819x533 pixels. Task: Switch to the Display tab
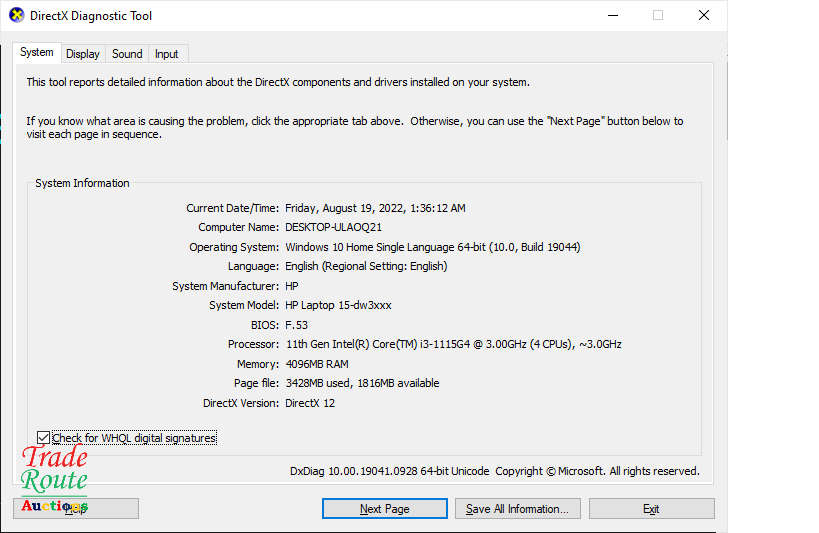83,54
